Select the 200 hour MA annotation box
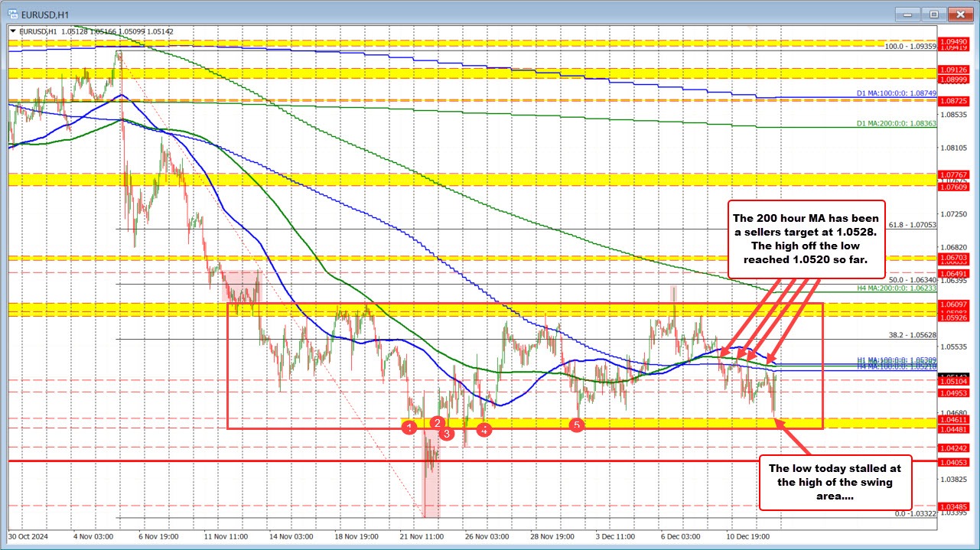This screenshot has width=980, height=550. tap(808, 238)
